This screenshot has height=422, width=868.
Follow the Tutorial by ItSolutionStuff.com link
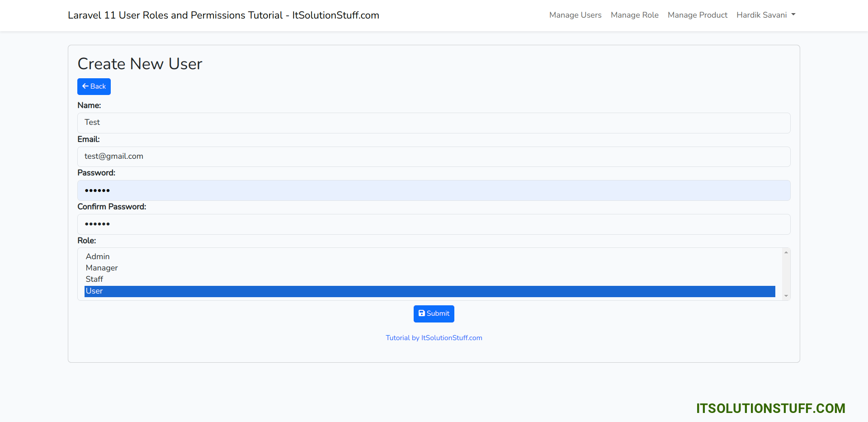(x=434, y=338)
